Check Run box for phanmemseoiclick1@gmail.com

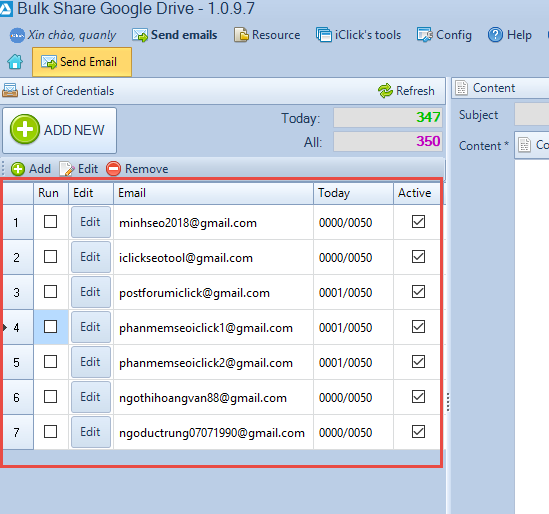click(x=50, y=327)
